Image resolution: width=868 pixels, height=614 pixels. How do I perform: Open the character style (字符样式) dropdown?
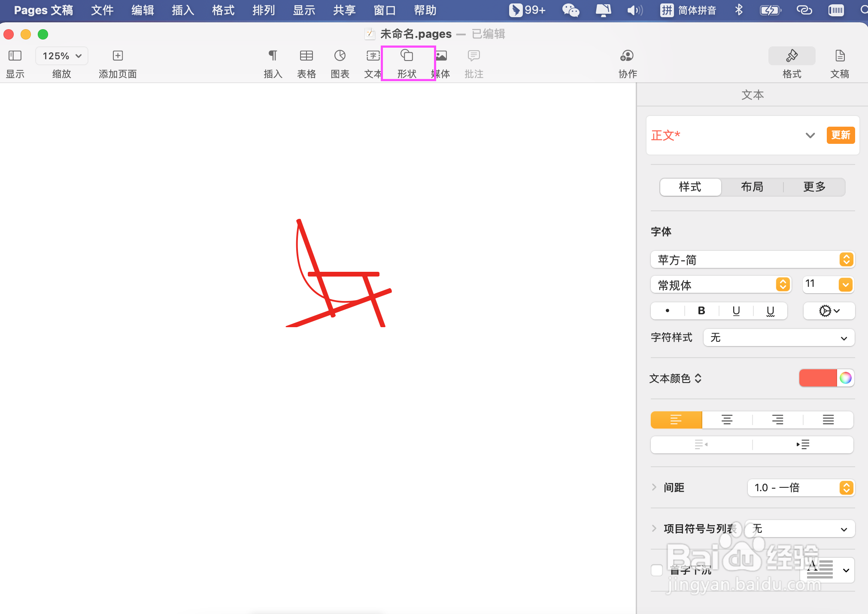[x=778, y=338]
